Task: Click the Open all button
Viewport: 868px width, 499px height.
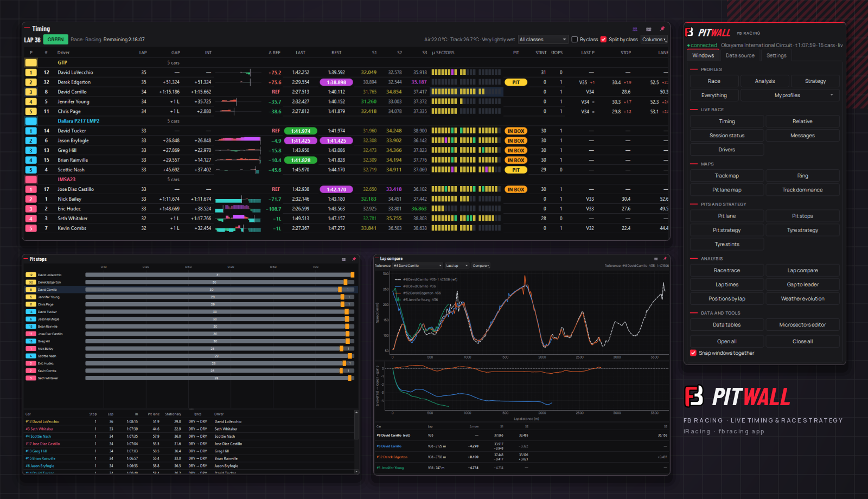Action: 726,342
